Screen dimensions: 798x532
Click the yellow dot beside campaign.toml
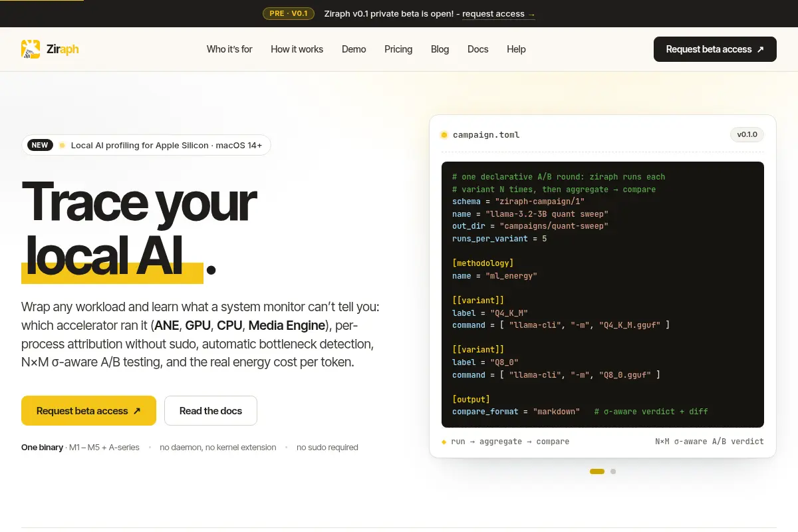444,135
